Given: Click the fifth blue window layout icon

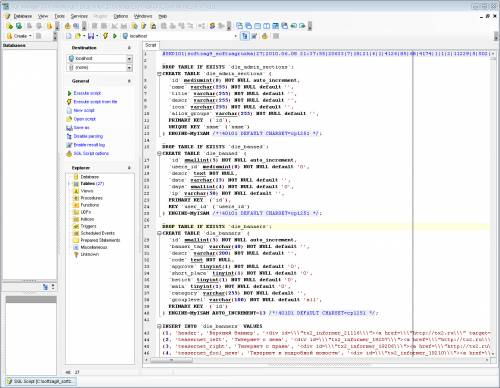Looking at the screenshot, I should click(x=275, y=26).
